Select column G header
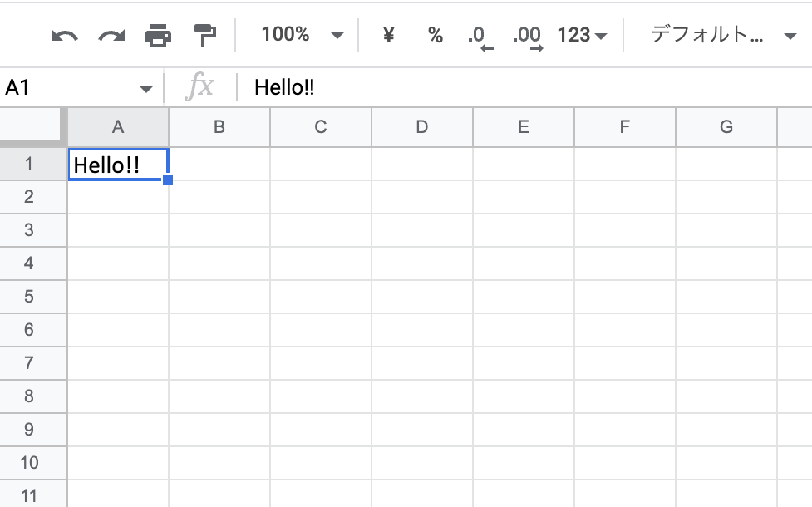 pos(726,127)
